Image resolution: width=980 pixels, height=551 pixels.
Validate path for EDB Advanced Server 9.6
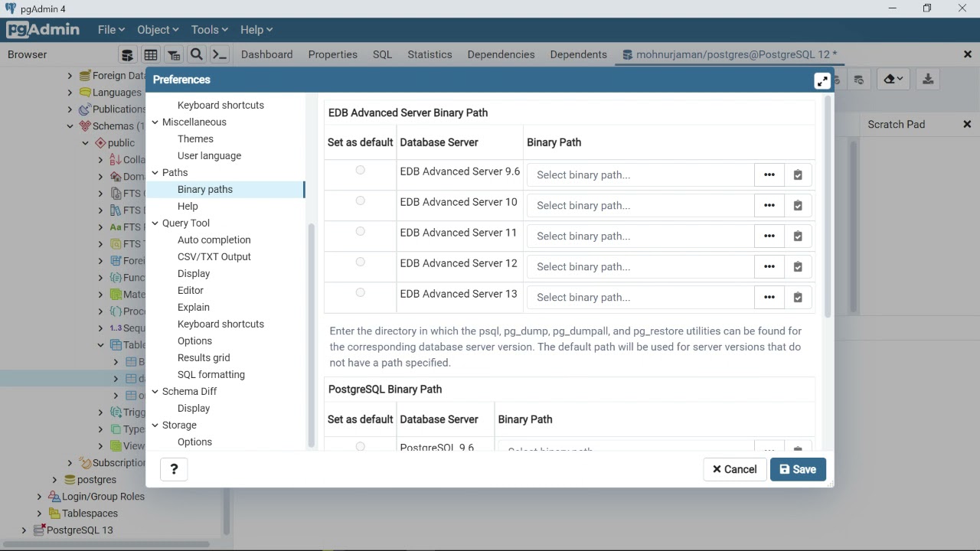798,174
